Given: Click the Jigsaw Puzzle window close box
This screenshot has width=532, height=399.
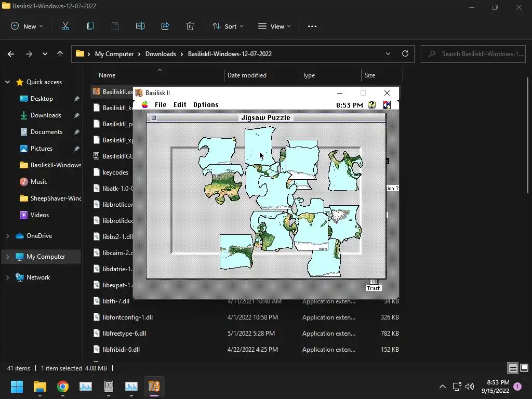Looking at the screenshot, I should (x=153, y=118).
